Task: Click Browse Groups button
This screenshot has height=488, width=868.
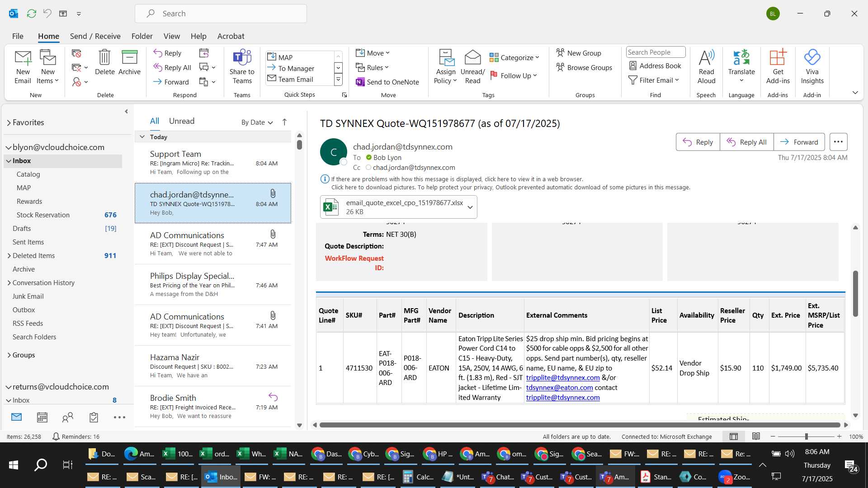Action: pos(584,67)
